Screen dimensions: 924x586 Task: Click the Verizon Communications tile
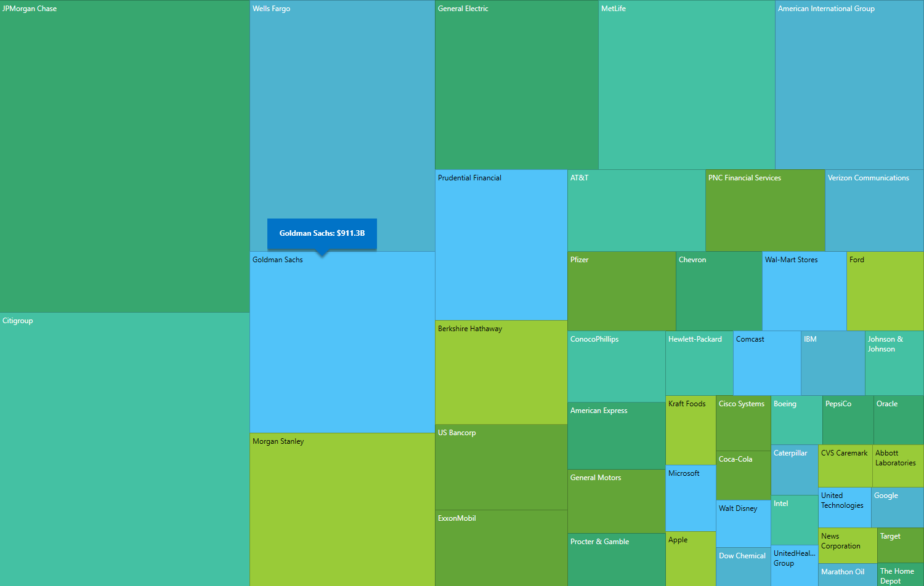[875, 211]
